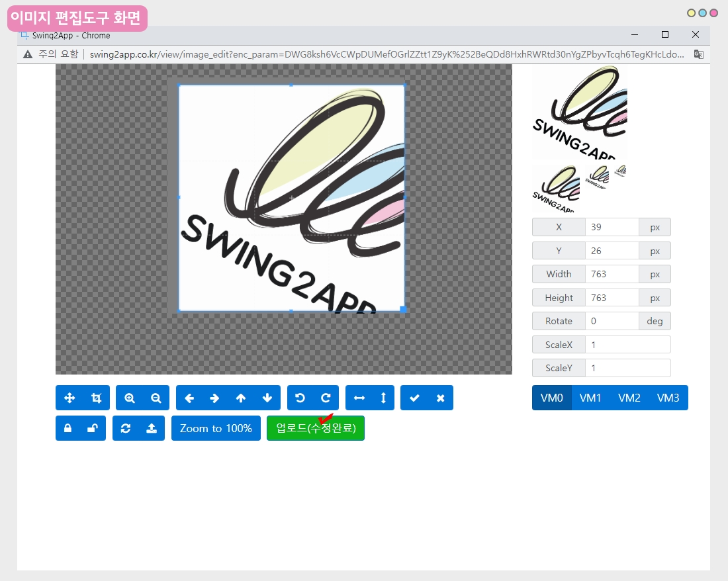This screenshot has width=728, height=581.
Task: Switch to view mode VM1
Action: tap(590, 398)
